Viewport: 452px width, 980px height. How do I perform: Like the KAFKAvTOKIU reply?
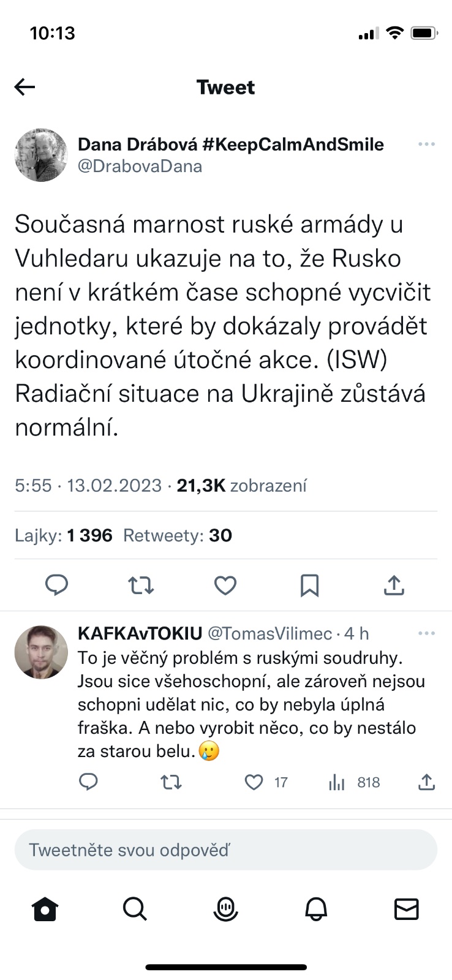pyautogui.click(x=254, y=782)
